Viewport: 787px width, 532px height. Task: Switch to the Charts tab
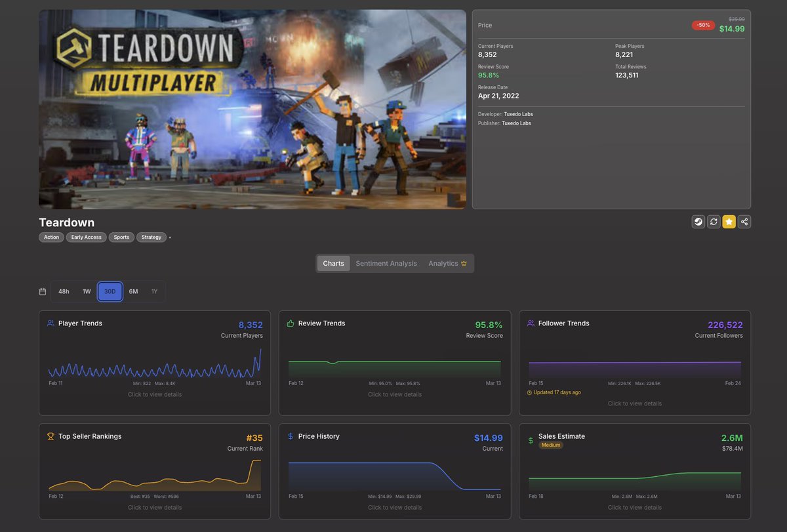pyautogui.click(x=333, y=264)
